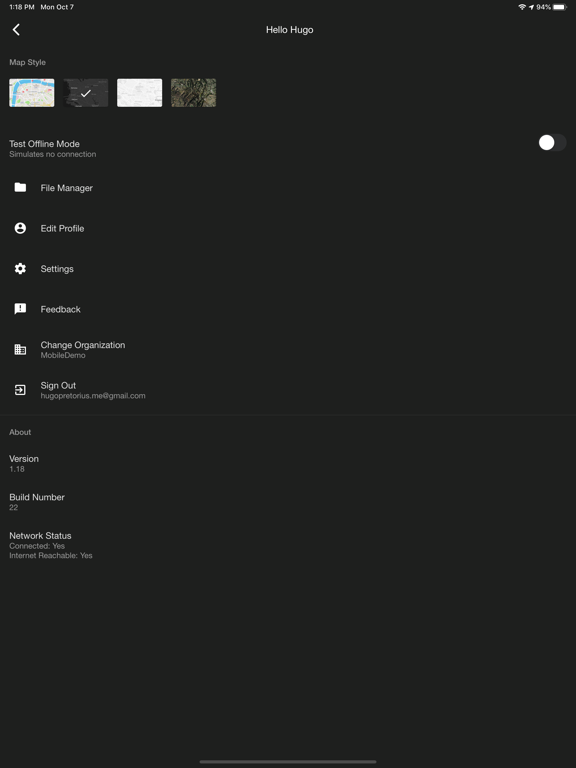Click the '1.18' version value

[17, 469]
